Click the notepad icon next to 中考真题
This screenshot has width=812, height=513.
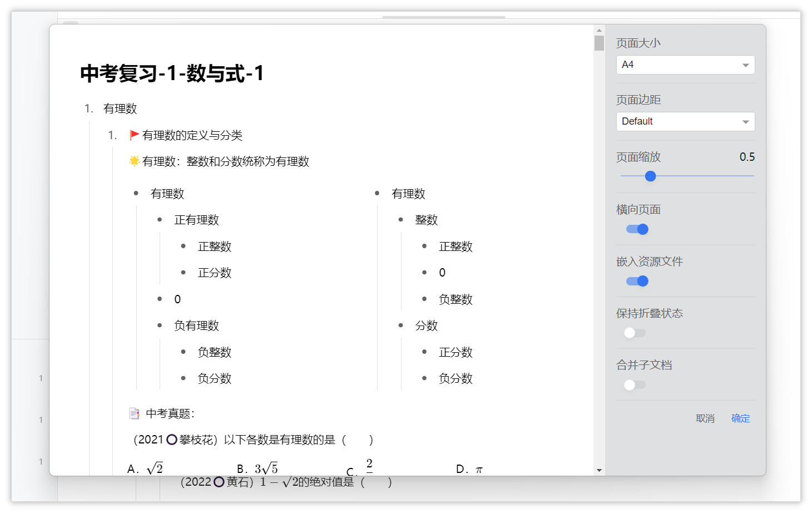coord(134,413)
